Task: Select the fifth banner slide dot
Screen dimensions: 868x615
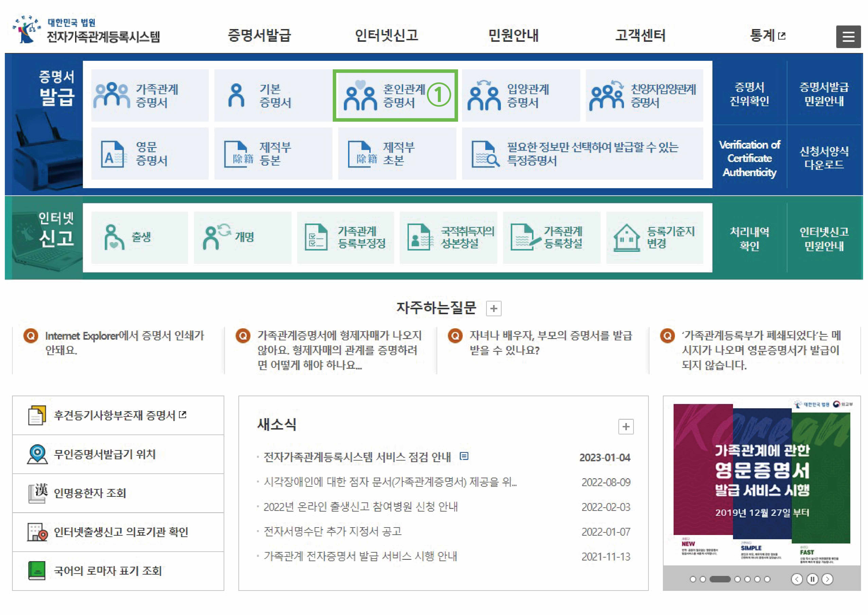Action: click(x=747, y=579)
